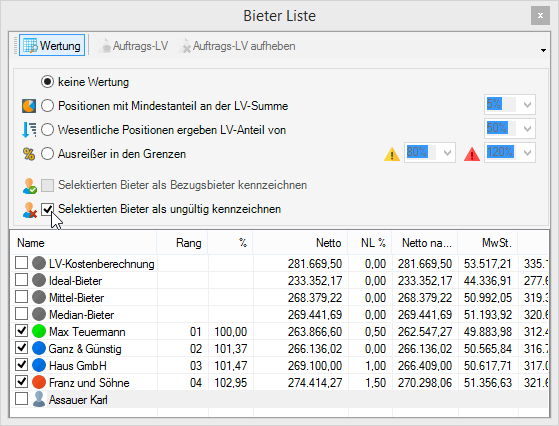Sort by the MwSt. column header
This screenshot has width=559, height=426.
488,243
